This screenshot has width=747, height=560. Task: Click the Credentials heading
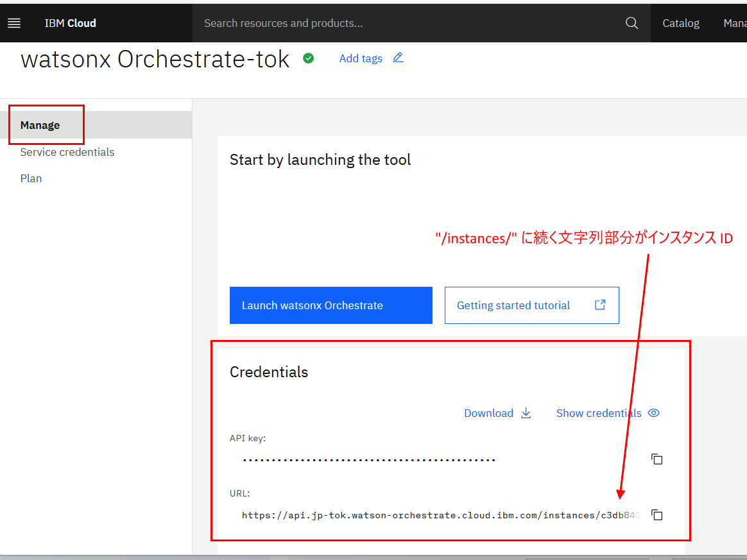click(x=269, y=372)
